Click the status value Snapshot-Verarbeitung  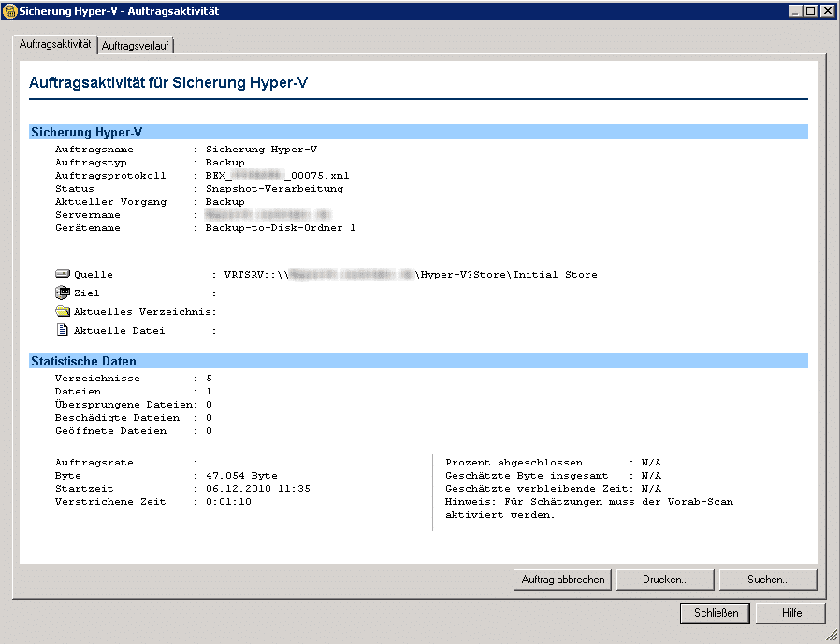[x=274, y=189]
